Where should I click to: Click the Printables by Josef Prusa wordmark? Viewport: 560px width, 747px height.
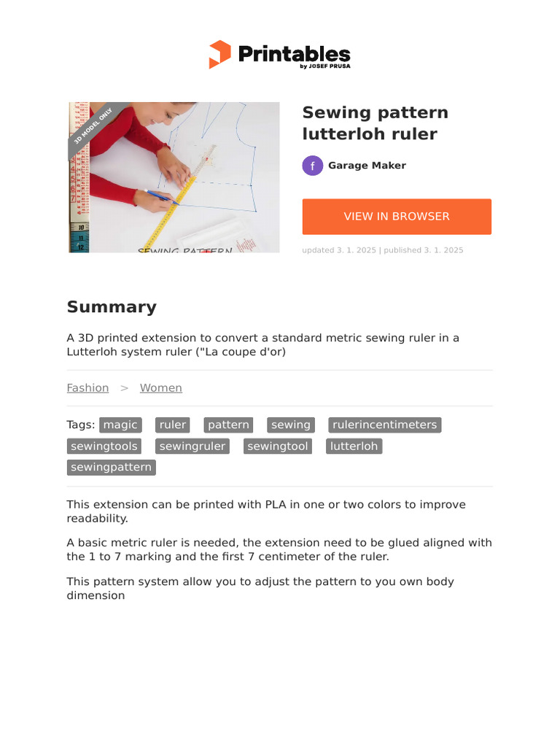pyautogui.click(x=295, y=56)
